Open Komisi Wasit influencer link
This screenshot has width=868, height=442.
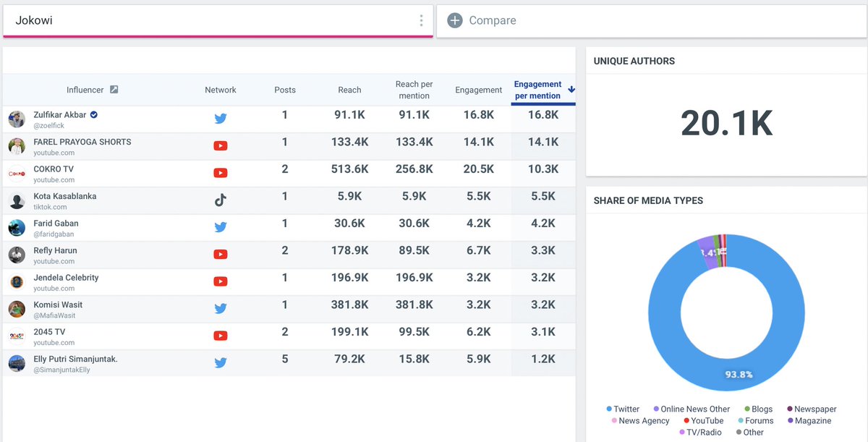pyautogui.click(x=59, y=305)
